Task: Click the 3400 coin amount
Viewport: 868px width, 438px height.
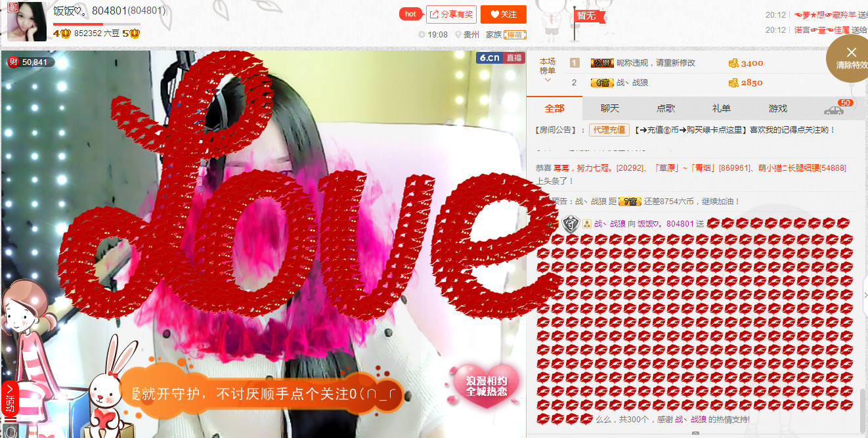Action: pos(752,64)
